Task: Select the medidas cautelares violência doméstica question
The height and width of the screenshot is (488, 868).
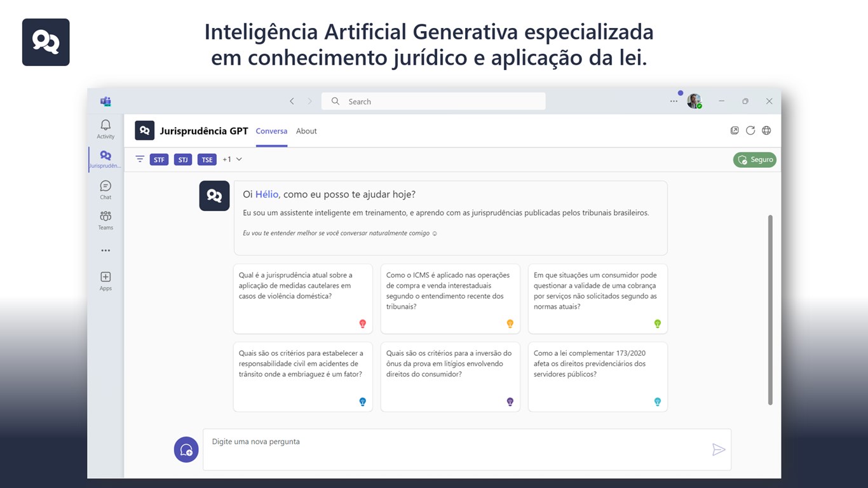Action: tap(303, 299)
